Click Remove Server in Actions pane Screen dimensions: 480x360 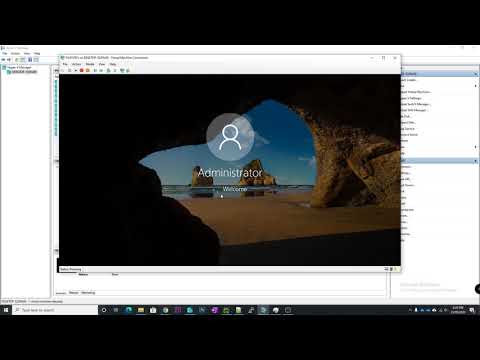tap(409, 135)
